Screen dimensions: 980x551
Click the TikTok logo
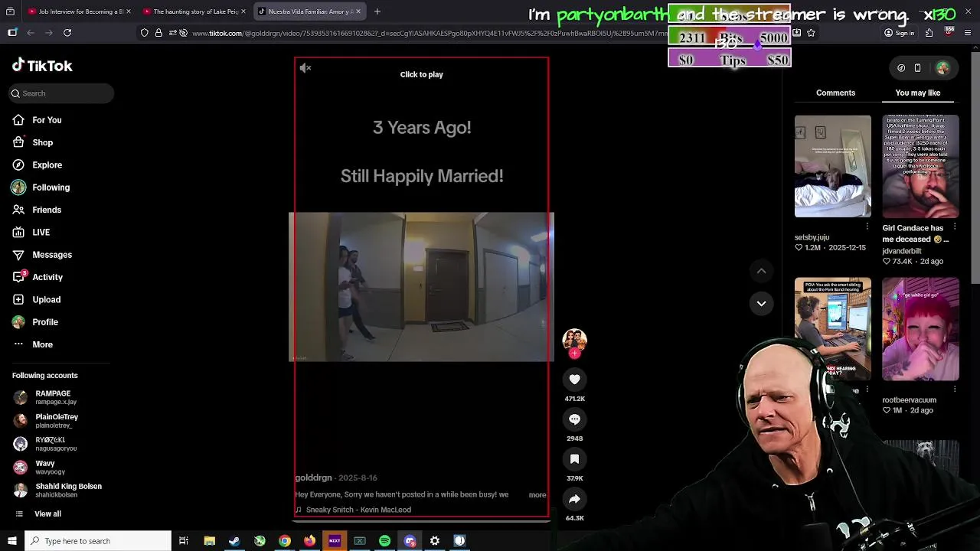tap(42, 66)
